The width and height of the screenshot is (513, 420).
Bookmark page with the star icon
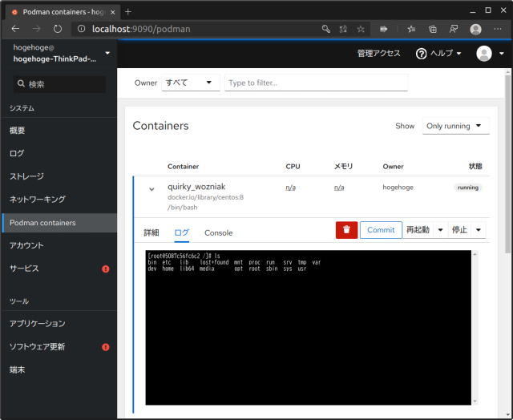(362, 29)
